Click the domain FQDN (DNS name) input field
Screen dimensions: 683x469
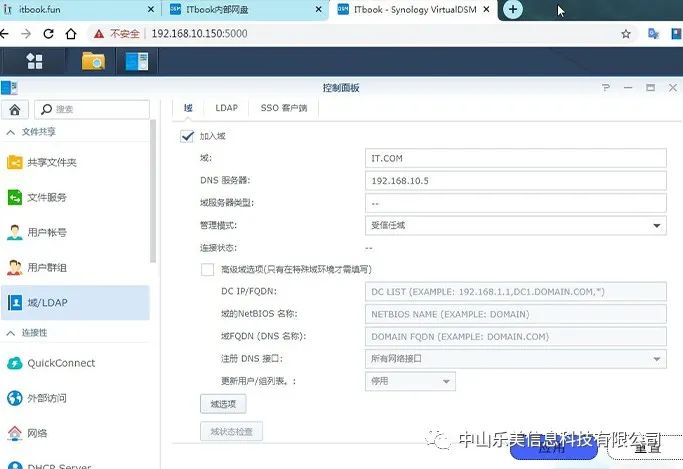click(x=516, y=337)
